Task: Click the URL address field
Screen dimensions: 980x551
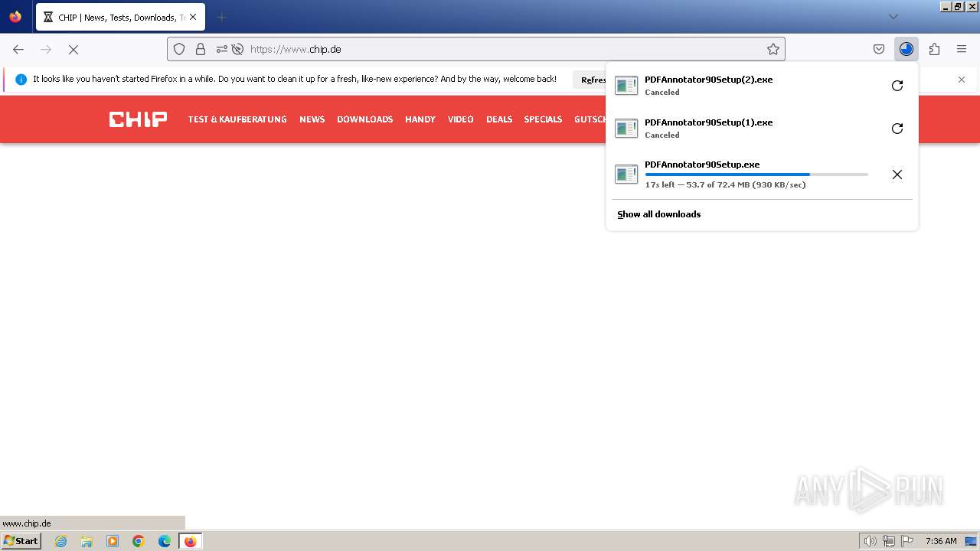Action: click(x=505, y=49)
